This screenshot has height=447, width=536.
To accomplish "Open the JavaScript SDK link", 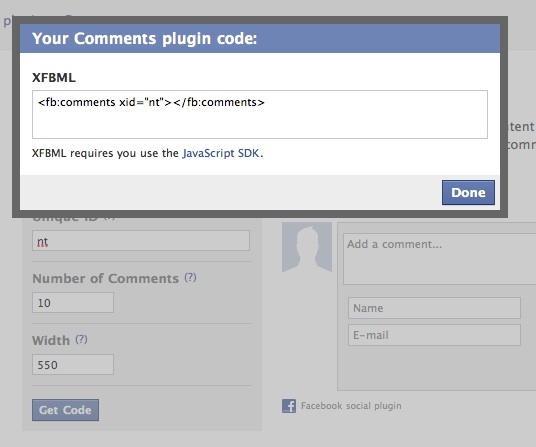I will (221, 153).
